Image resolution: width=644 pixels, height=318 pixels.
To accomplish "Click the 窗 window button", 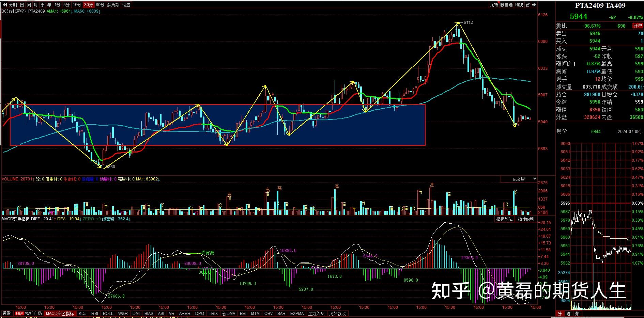I will point(528,5).
